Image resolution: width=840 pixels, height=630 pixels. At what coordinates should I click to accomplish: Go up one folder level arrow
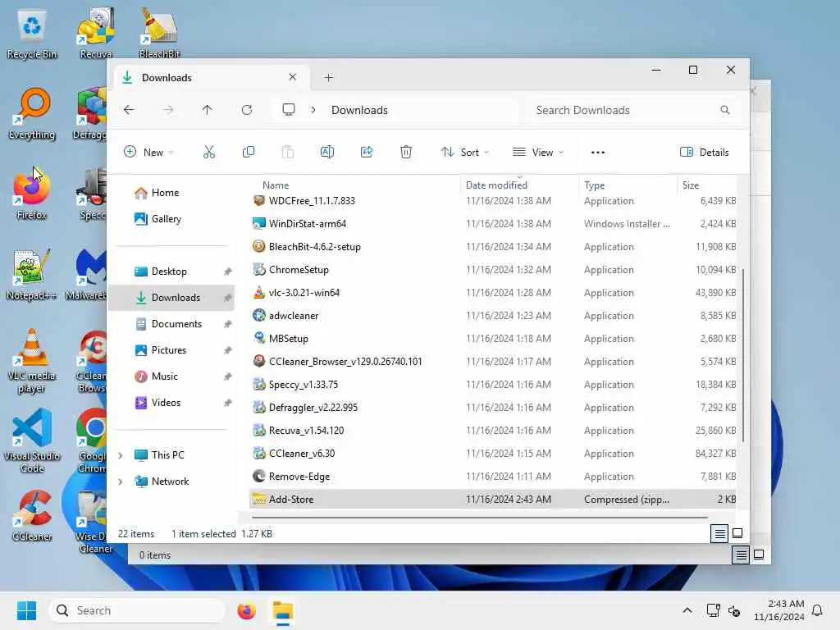[x=208, y=110]
